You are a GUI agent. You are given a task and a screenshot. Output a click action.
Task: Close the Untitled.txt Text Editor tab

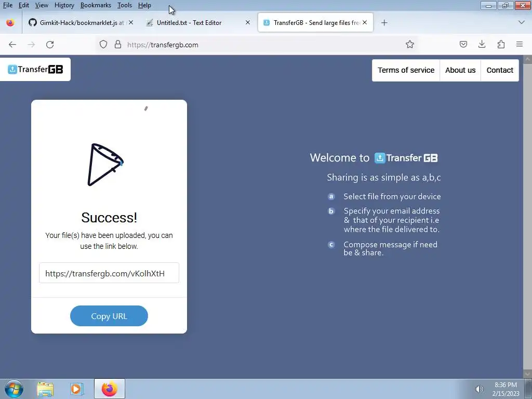tap(248, 22)
